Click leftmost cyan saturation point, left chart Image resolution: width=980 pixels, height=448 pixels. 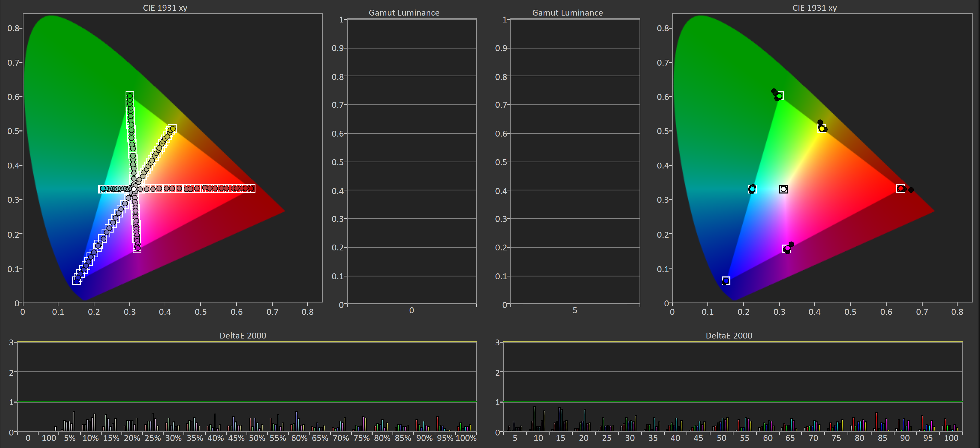(103, 188)
